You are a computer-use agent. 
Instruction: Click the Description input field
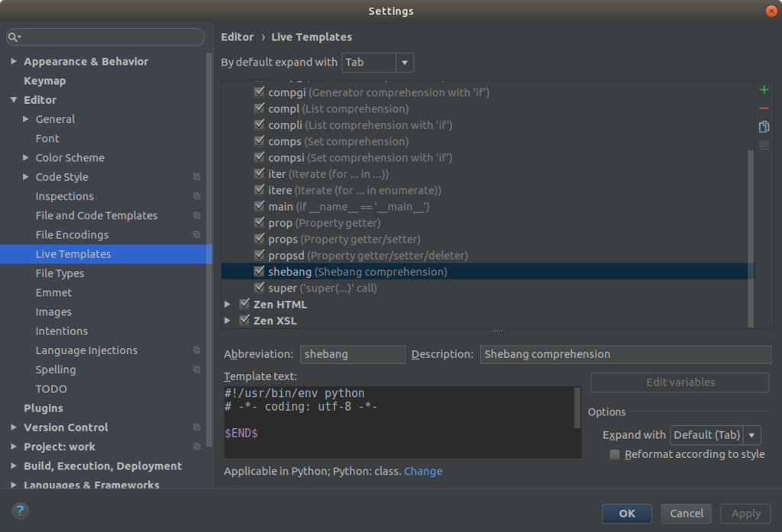tap(625, 354)
